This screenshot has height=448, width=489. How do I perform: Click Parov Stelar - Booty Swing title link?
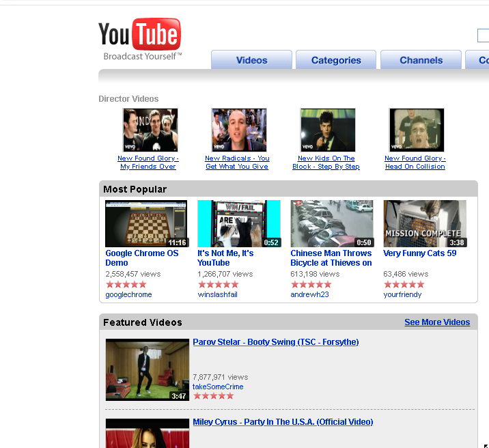276,342
